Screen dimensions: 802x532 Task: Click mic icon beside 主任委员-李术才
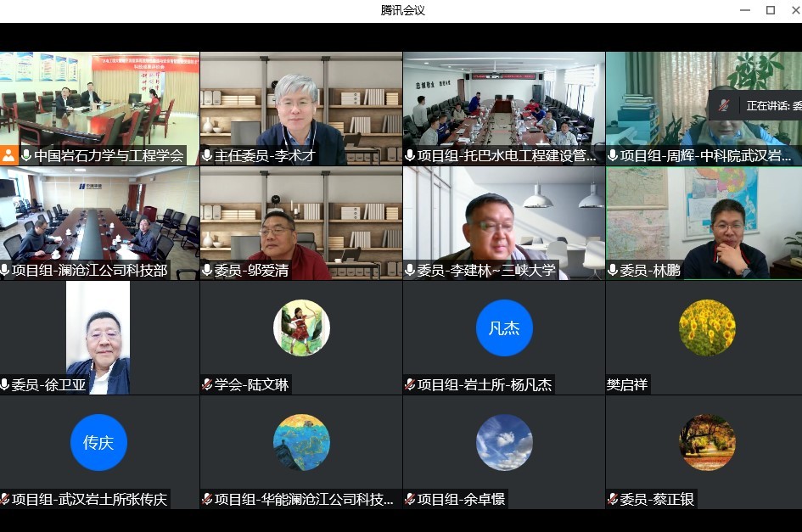(208, 156)
